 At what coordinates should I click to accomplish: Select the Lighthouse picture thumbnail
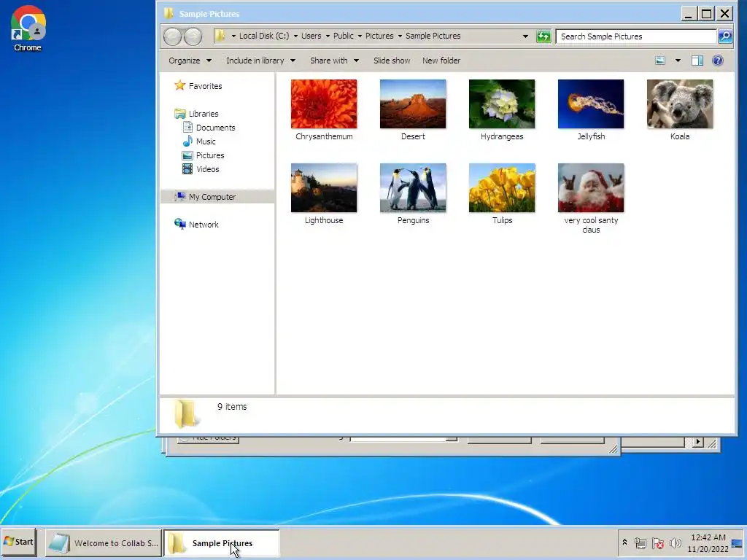pyautogui.click(x=324, y=188)
